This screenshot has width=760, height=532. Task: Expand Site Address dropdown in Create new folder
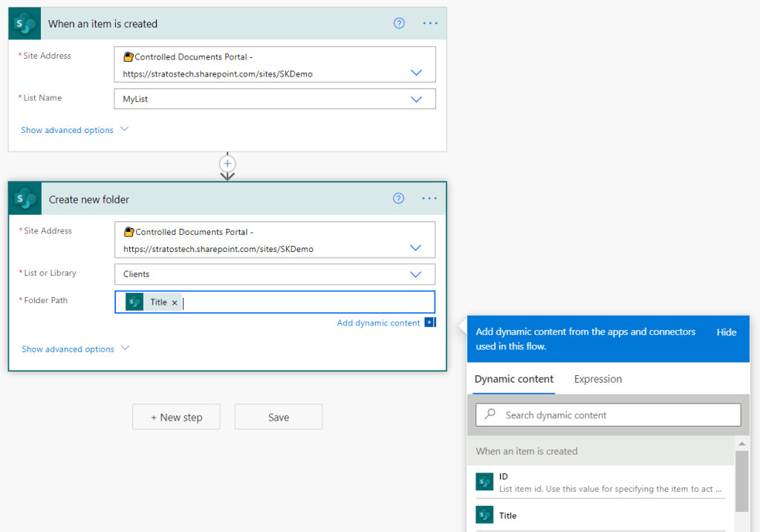tap(416, 248)
